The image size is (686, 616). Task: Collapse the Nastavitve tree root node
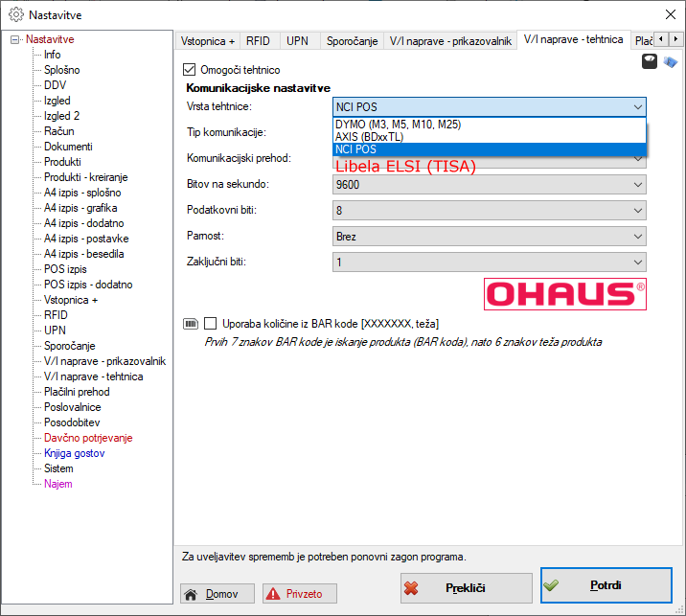pyautogui.click(x=15, y=39)
